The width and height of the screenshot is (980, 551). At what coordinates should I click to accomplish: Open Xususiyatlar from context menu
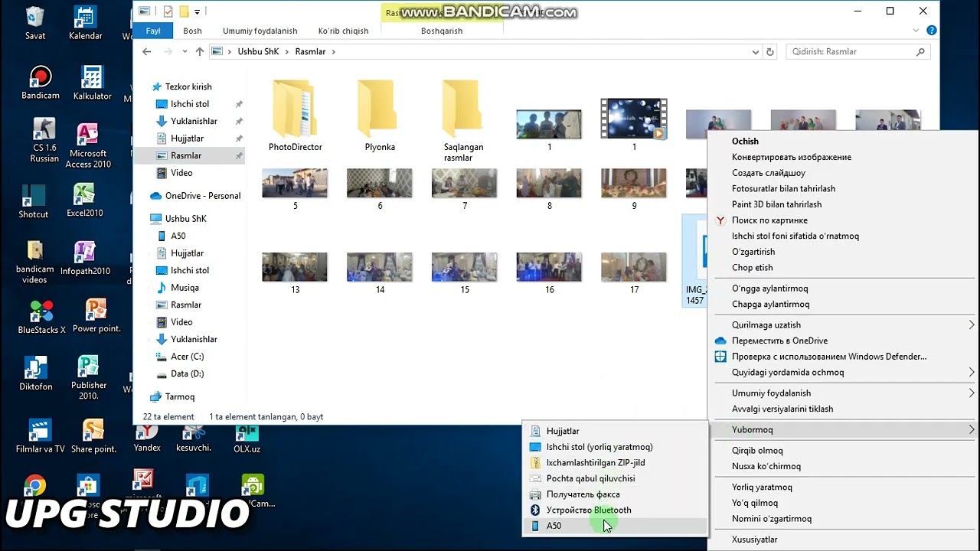844,539
